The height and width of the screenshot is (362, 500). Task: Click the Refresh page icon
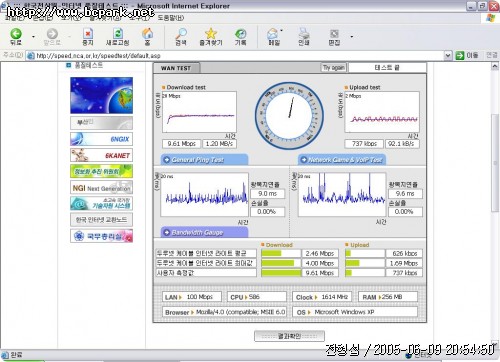(x=117, y=34)
